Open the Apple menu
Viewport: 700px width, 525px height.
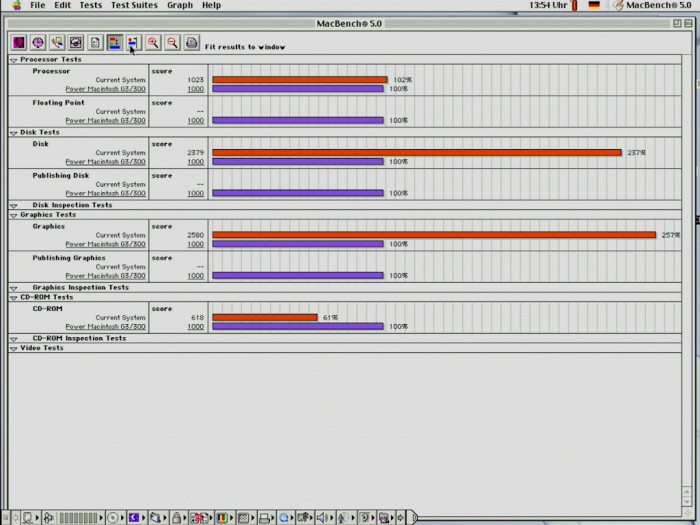pos(16,6)
